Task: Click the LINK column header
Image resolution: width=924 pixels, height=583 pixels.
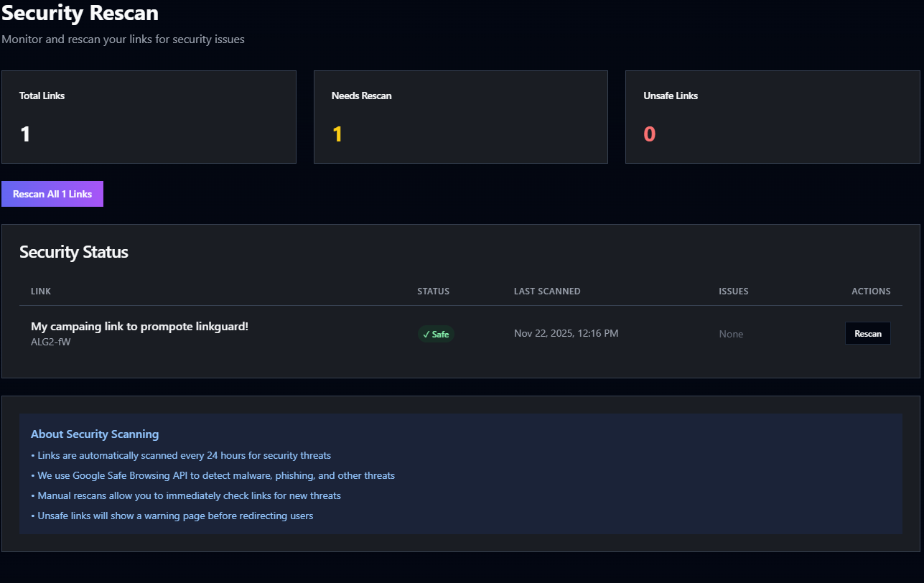Action: [40, 291]
